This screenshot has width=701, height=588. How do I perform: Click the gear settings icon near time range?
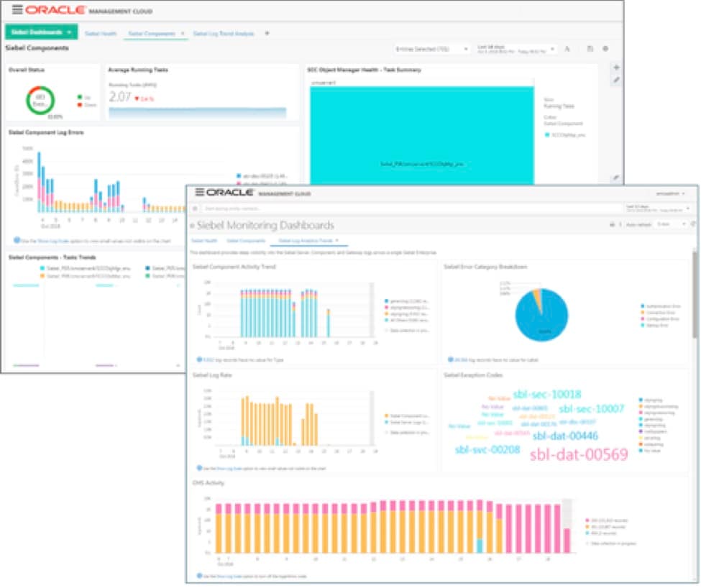[x=605, y=49]
